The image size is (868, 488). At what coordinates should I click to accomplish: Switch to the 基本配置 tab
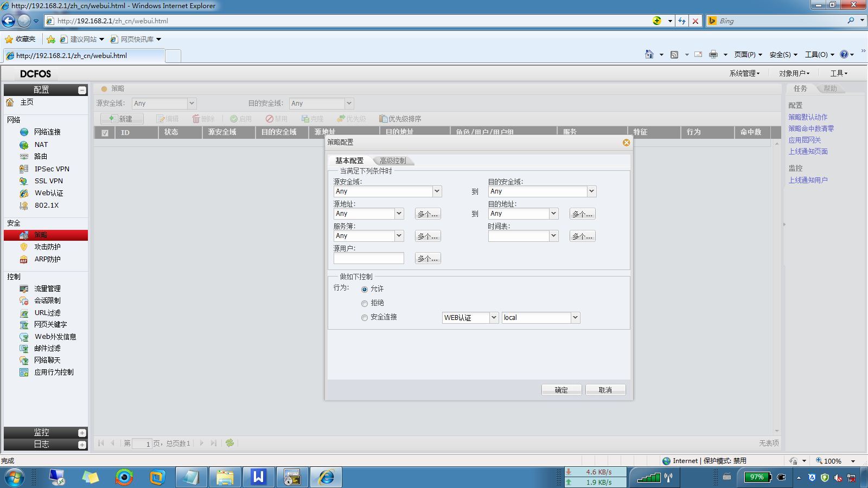(349, 160)
